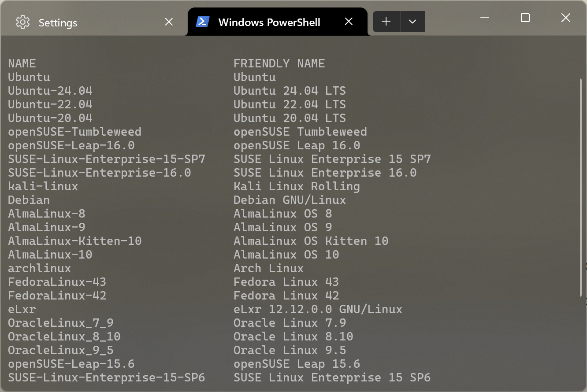Click 'Kali Linux Rolling' friendly name

pyautogui.click(x=297, y=186)
